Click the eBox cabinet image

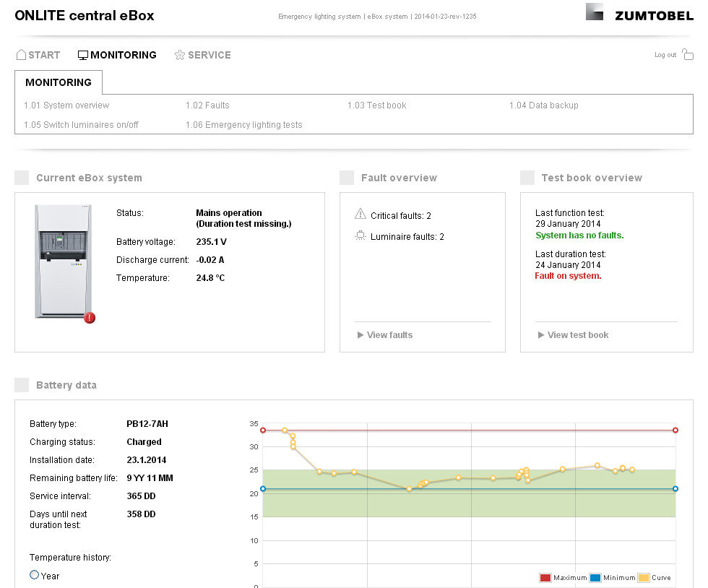click(x=64, y=261)
